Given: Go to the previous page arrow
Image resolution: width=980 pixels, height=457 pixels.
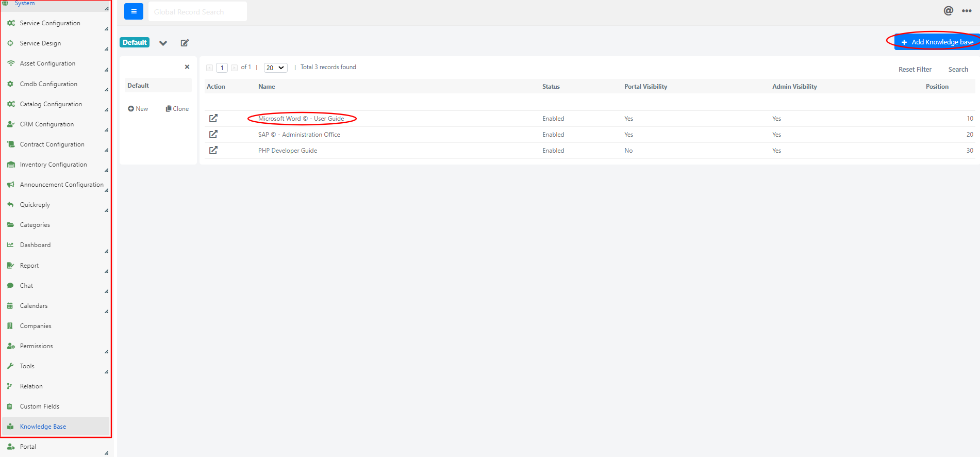Looking at the screenshot, I should click(x=210, y=68).
